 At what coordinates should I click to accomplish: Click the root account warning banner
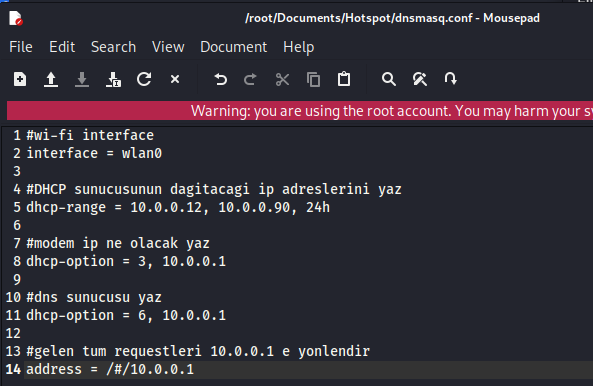click(300, 111)
